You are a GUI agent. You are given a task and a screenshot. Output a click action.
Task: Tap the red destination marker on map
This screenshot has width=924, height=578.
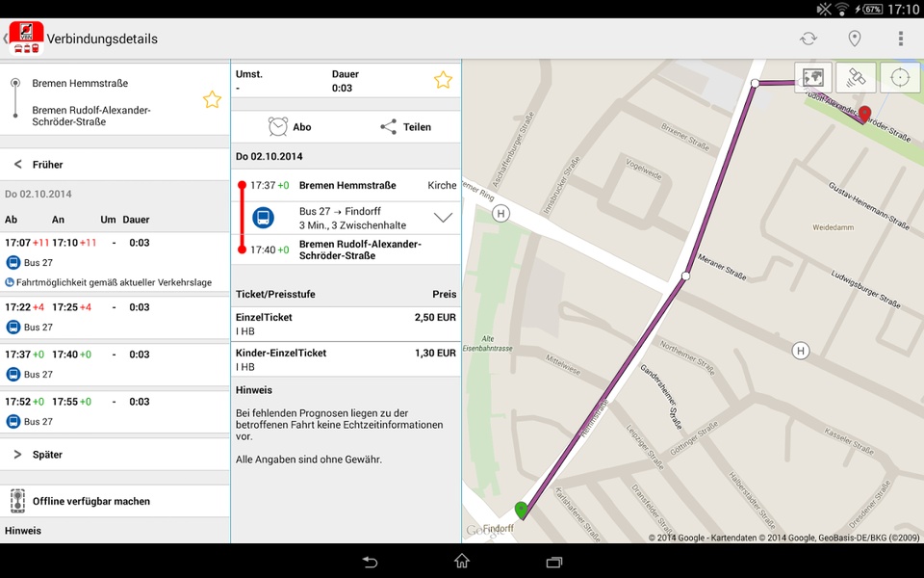tap(864, 115)
